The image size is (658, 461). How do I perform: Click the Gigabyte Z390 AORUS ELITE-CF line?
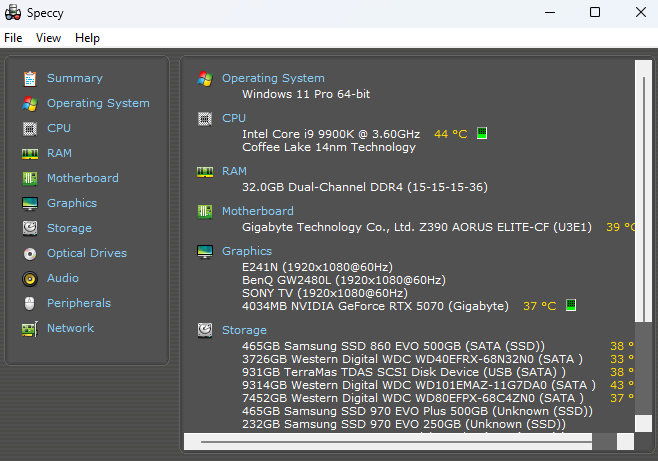click(x=417, y=227)
